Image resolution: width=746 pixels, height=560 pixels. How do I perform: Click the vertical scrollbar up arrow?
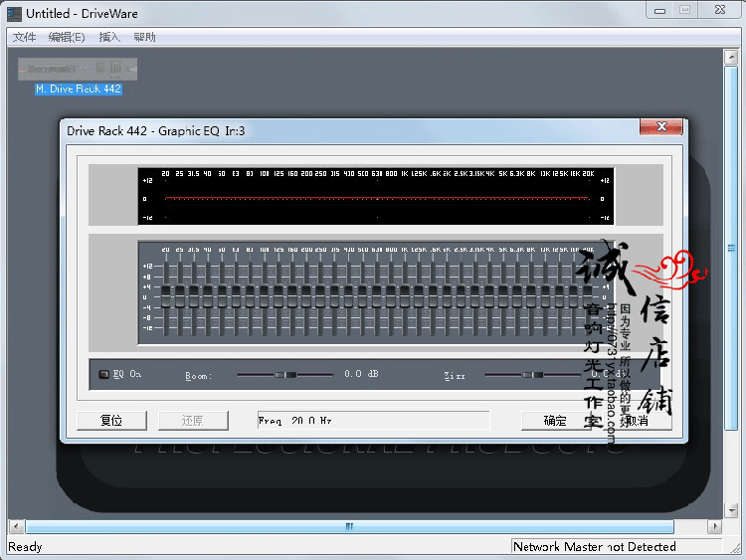click(x=731, y=57)
